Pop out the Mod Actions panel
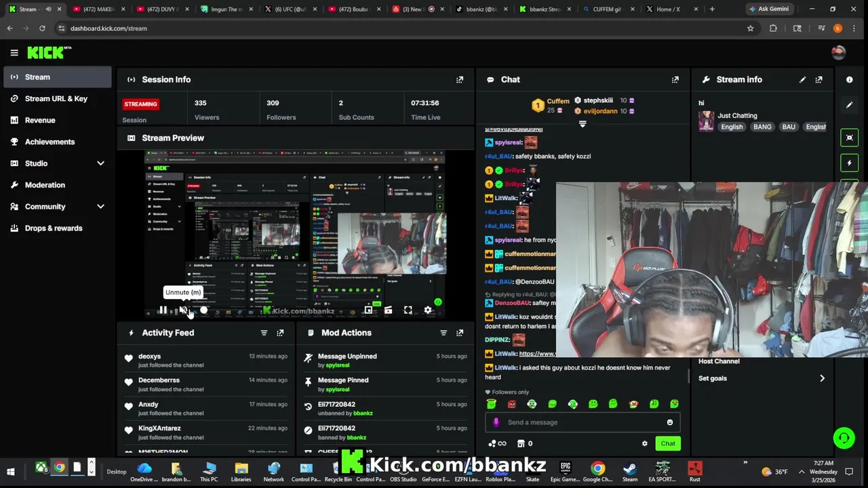The image size is (868, 488). [x=460, y=333]
